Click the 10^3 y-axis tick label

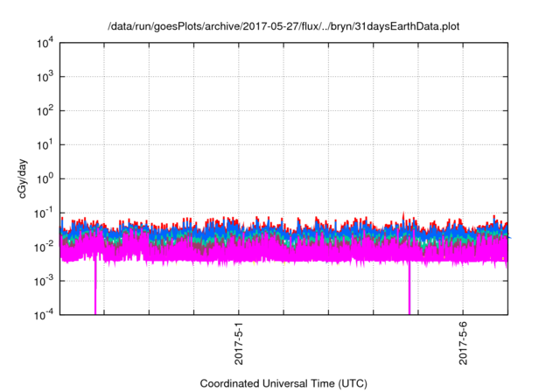pos(45,77)
